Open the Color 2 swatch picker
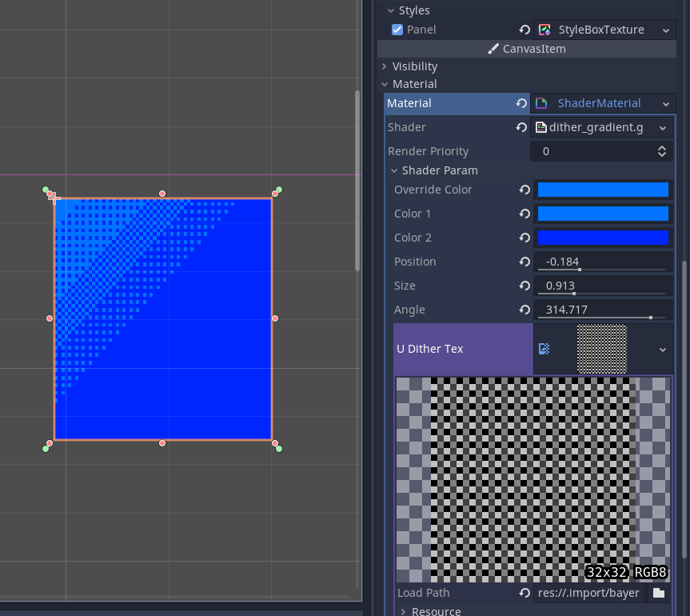 pyautogui.click(x=603, y=238)
